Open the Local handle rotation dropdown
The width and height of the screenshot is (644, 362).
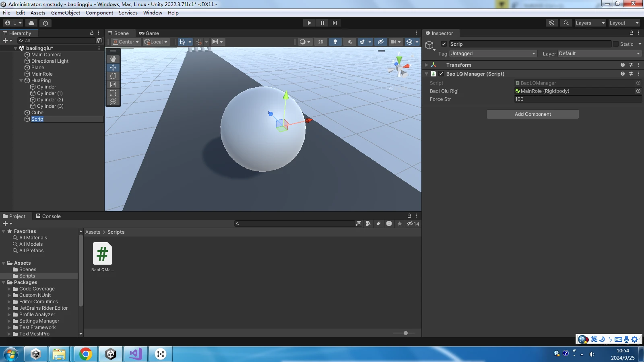(156, 42)
